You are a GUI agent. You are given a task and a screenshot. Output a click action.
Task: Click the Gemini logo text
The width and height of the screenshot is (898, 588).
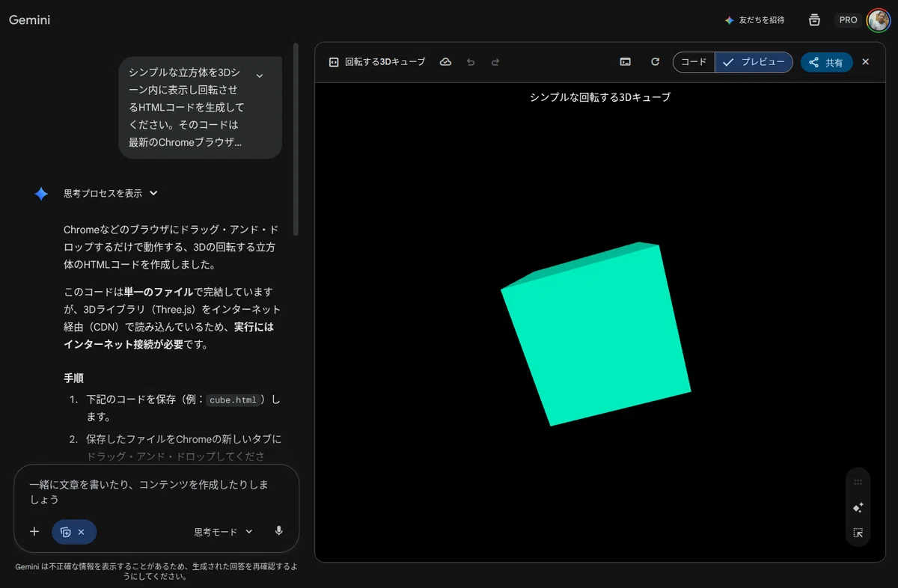[x=29, y=20]
